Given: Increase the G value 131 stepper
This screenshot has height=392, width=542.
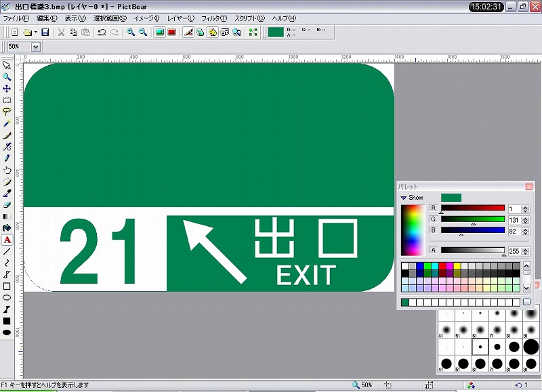Looking at the screenshot, I should (x=526, y=218).
